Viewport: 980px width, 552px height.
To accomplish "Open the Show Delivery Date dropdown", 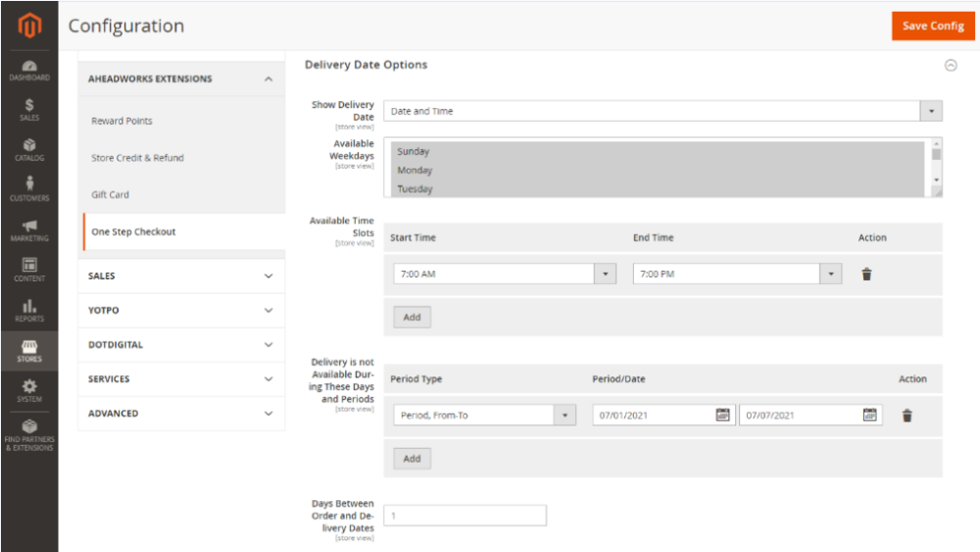I will click(x=662, y=111).
